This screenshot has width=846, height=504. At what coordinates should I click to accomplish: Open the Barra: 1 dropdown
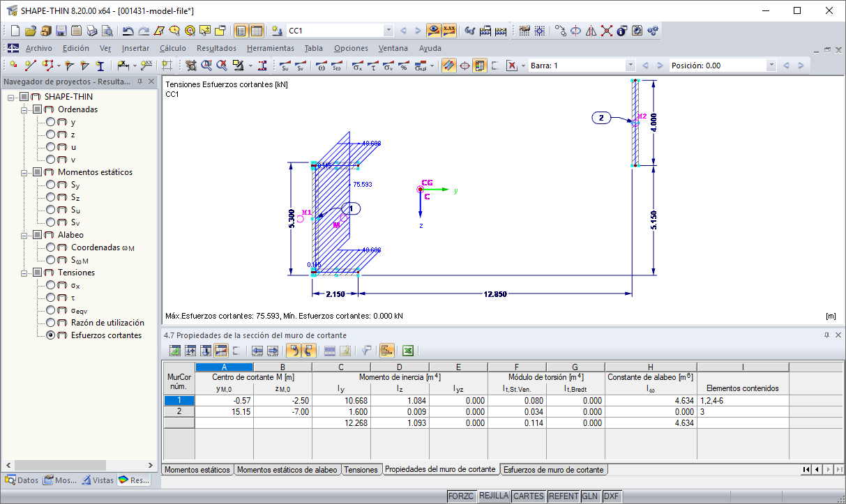pyautogui.click(x=630, y=66)
